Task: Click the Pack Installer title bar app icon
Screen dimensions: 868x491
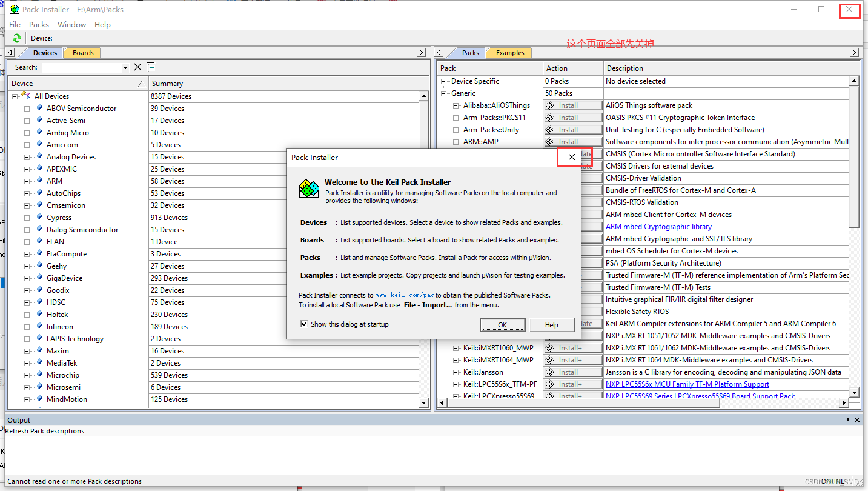Action: [14, 9]
